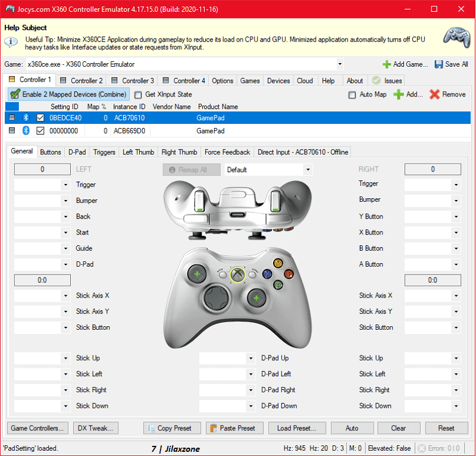Click the Game Controllers button
476x456 pixels.
point(37,428)
